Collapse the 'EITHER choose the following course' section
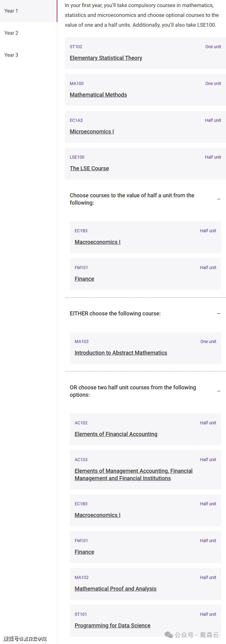The image size is (226, 644). click(219, 314)
